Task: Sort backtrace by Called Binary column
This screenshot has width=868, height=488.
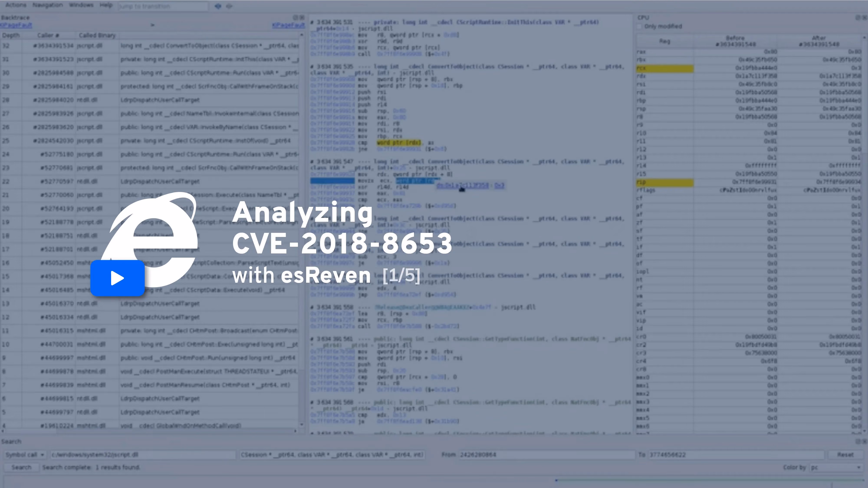Action: click(97, 35)
